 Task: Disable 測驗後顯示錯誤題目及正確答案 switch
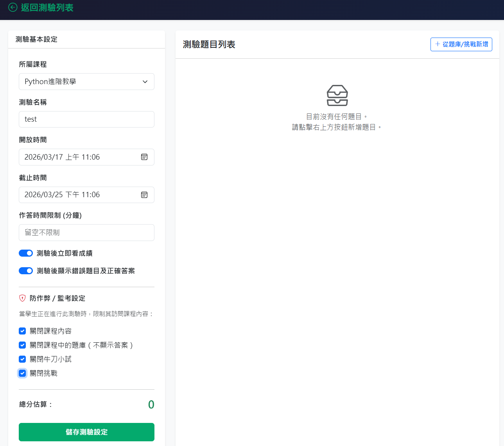26,271
